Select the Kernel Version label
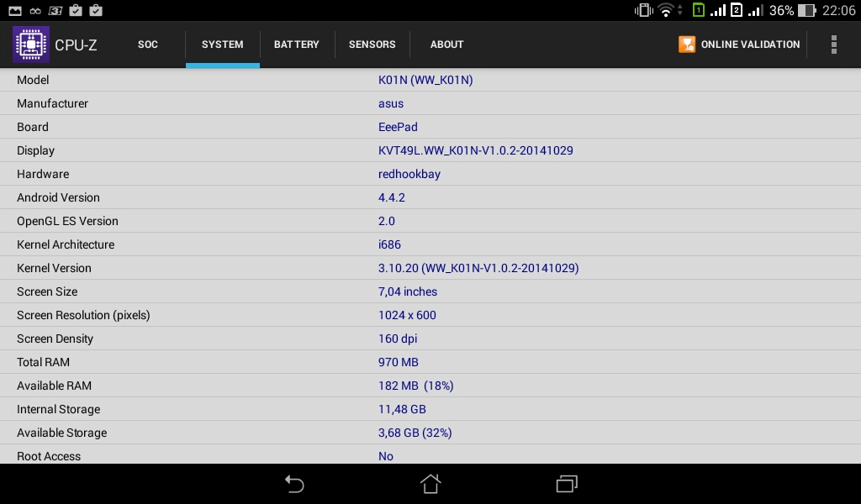Image resolution: width=861 pixels, height=504 pixels. click(55, 269)
